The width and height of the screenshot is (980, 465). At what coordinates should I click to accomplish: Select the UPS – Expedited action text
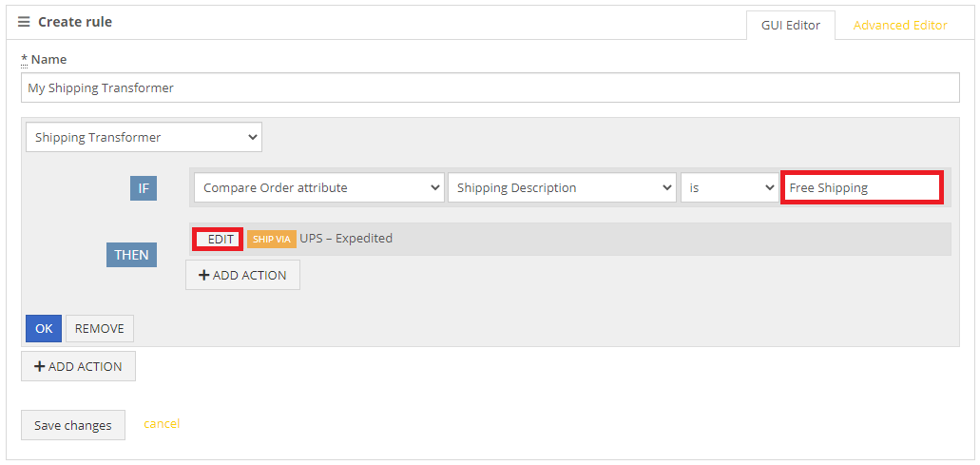pyautogui.click(x=346, y=238)
